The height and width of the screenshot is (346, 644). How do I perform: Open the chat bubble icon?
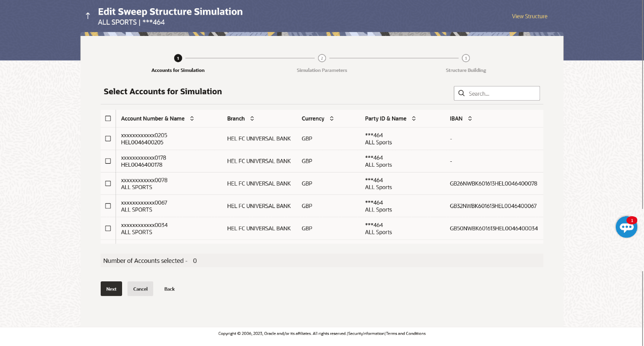(x=626, y=227)
